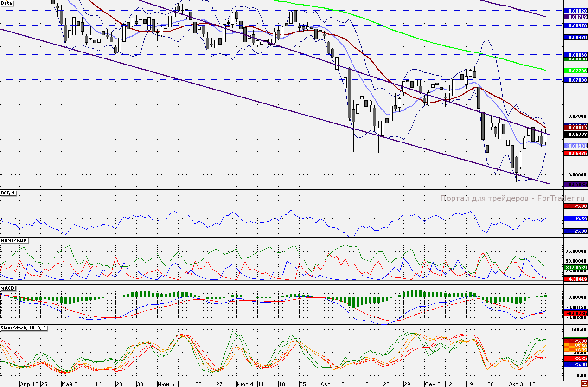This screenshot has height=387, width=588.
Task: Click the Май 3 date on time axis
Action: click(69, 384)
